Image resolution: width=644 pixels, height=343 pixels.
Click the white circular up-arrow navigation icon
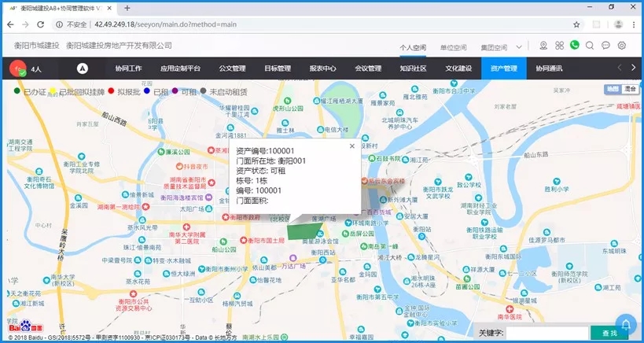83,68
